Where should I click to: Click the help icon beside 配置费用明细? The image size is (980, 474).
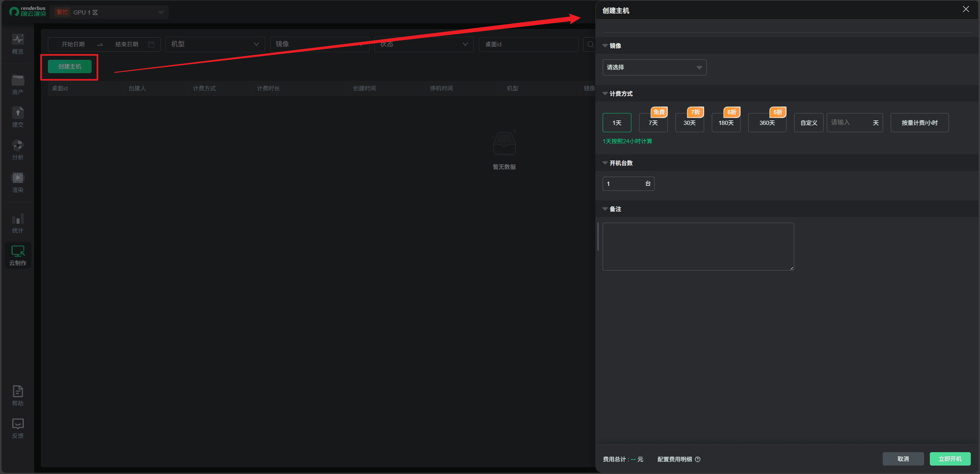point(698,459)
